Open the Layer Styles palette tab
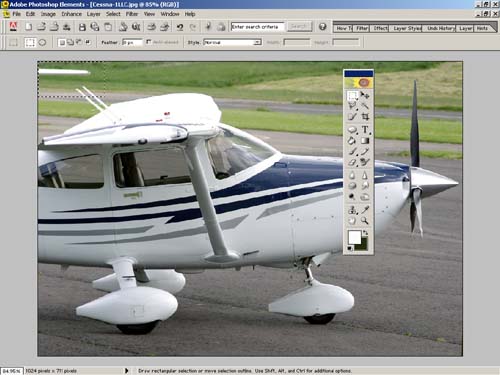This screenshot has width=500, height=375. [406, 28]
